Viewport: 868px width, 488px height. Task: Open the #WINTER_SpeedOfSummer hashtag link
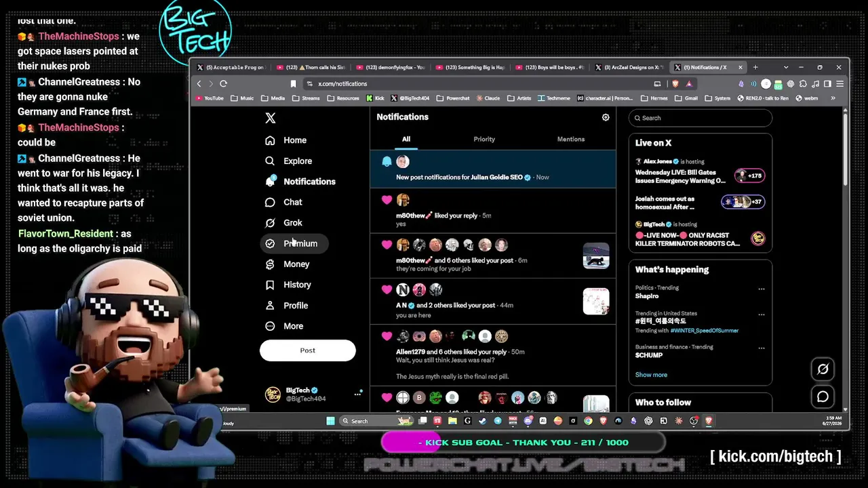point(705,331)
